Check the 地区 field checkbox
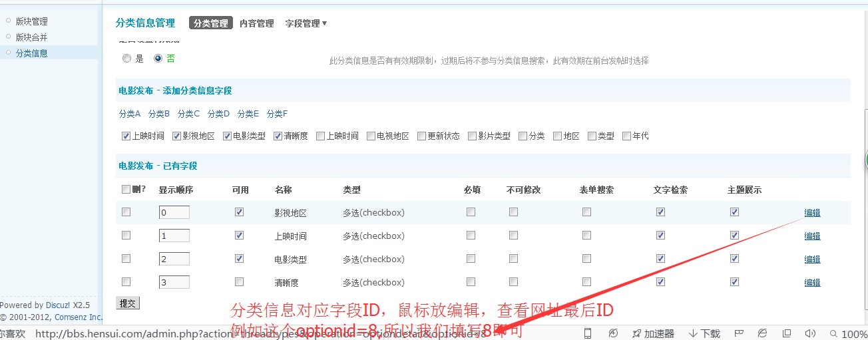 point(557,136)
